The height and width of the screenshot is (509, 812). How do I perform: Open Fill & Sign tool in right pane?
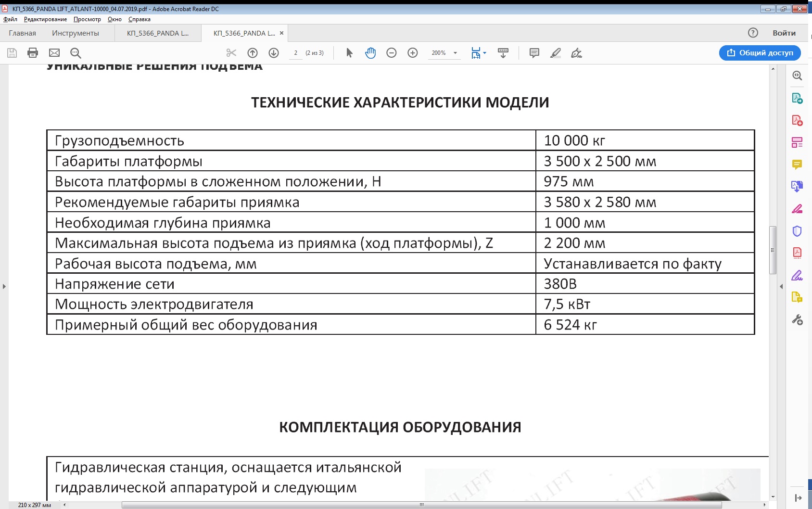point(797,275)
